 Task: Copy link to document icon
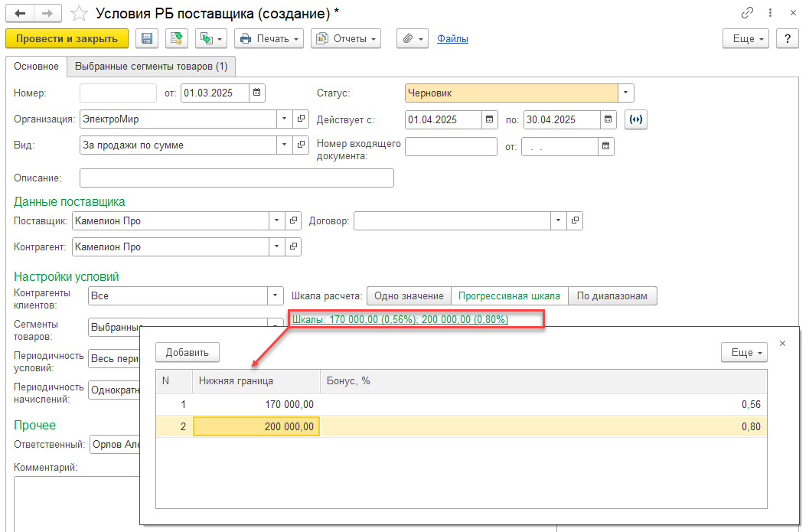(747, 13)
